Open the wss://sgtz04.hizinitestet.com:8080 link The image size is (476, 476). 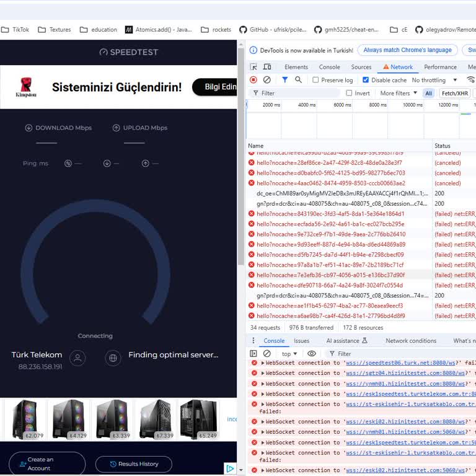click(x=405, y=373)
